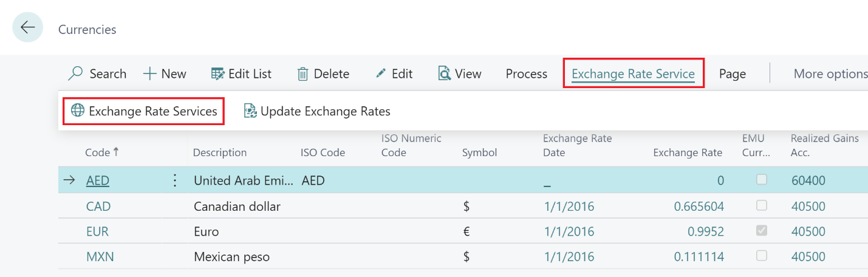Expand the Page menu
Screen dimensions: 868x277
click(x=732, y=74)
